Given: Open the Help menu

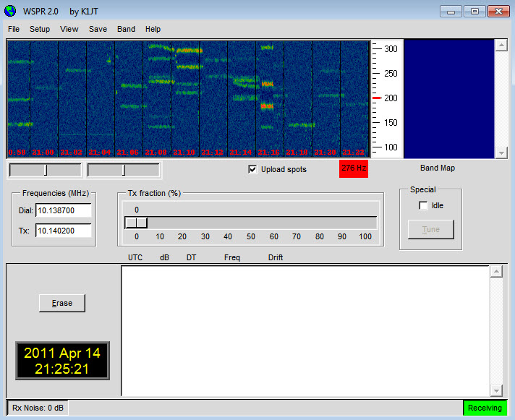Looking at the screenshot, I should [x=153, y=29].
